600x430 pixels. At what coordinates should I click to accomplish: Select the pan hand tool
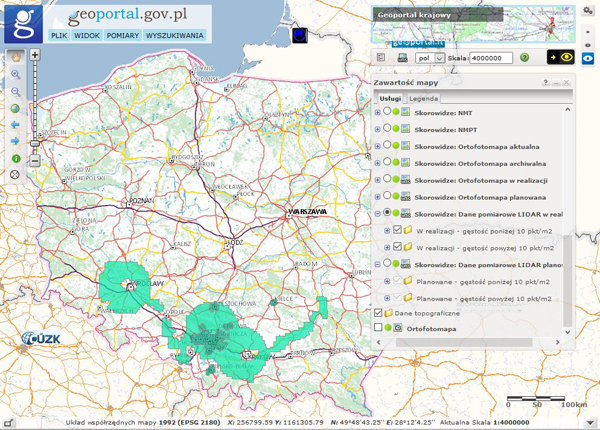[15, 57]
